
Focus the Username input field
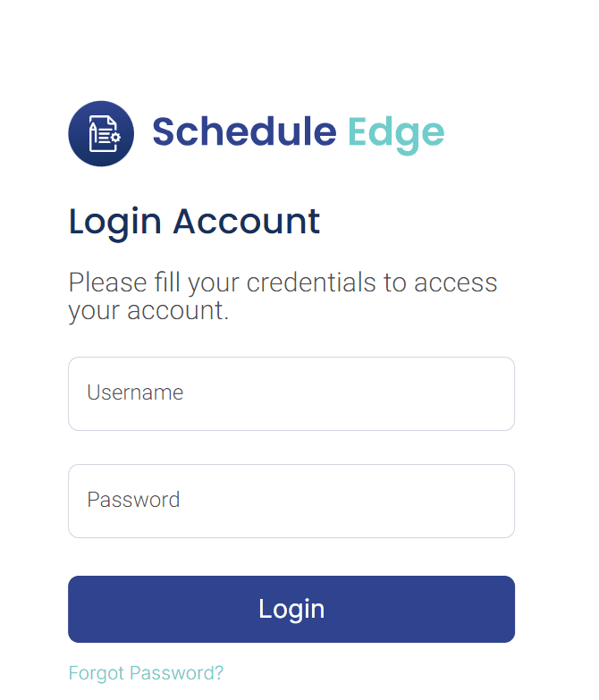click(x=291, y=393)
